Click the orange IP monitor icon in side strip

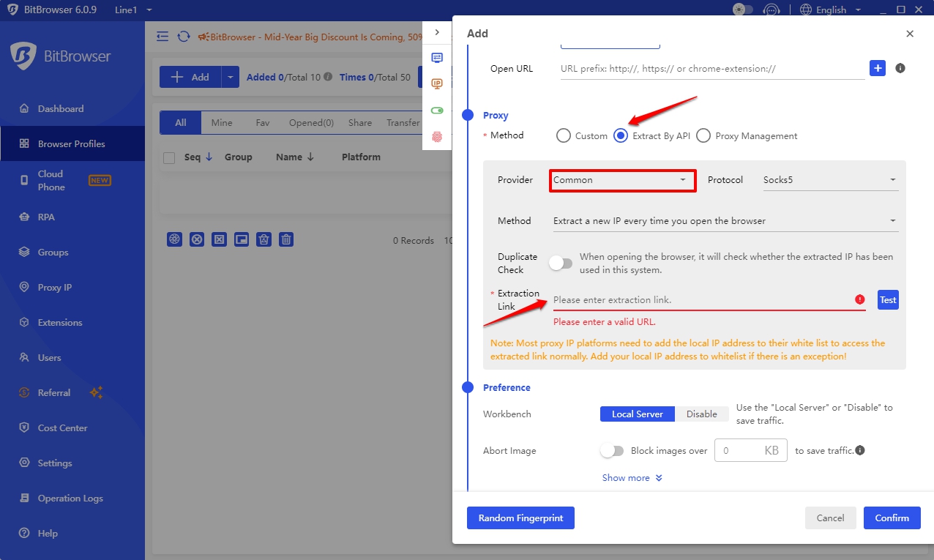click(437, 84)
